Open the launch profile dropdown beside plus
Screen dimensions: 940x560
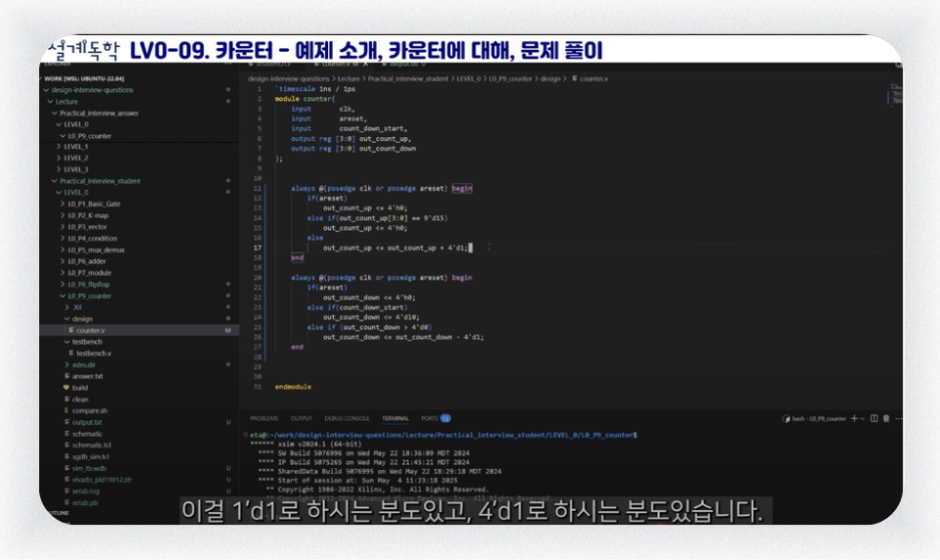coord(863,418)
